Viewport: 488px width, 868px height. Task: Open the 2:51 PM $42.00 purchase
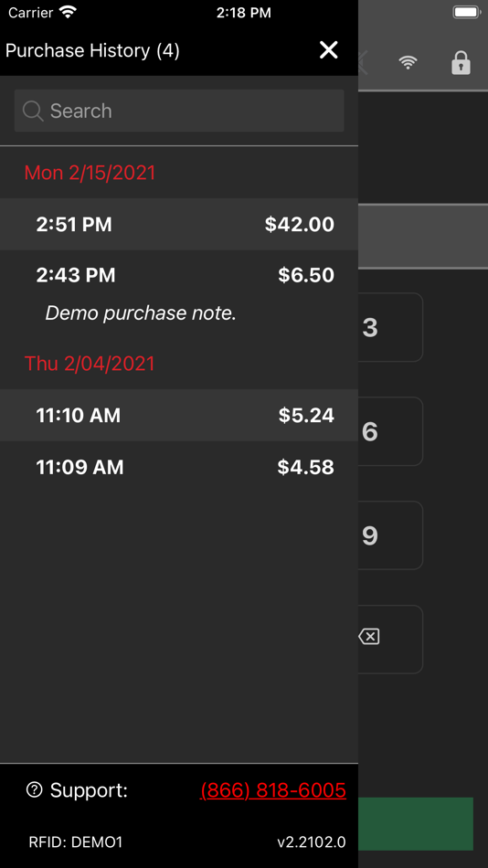coord(179,224)
